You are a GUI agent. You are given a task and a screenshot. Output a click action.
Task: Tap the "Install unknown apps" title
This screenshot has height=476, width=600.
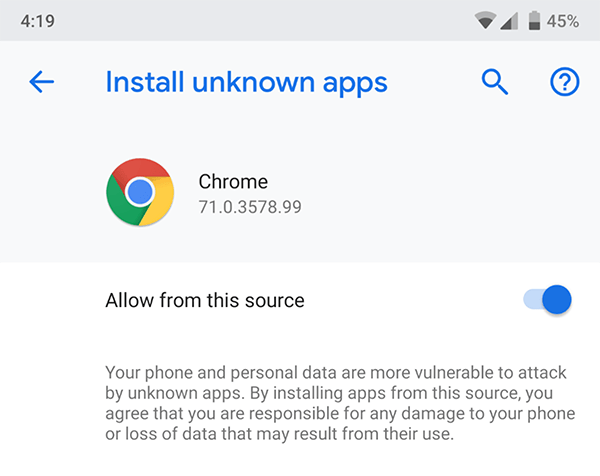click(x=246, y=82)
